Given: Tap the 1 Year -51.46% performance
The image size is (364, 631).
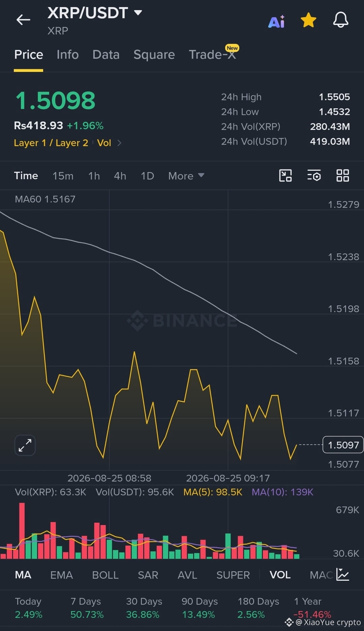Looking at the screenshot, I should coord(312,608).
